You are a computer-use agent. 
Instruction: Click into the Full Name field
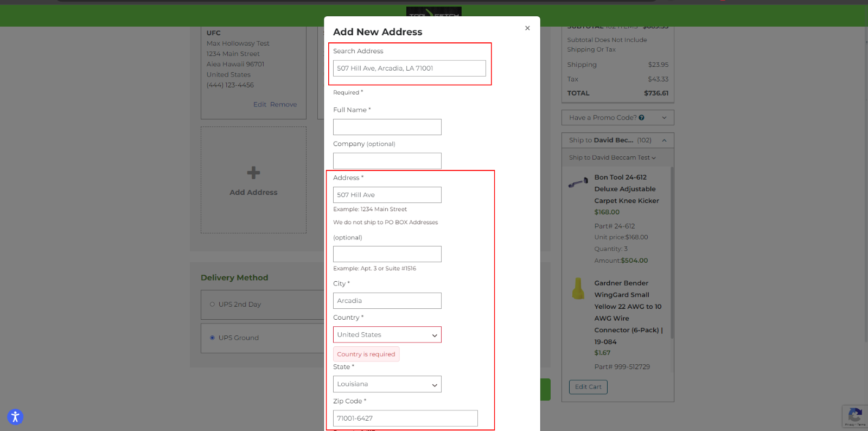(x=387, y=127)
